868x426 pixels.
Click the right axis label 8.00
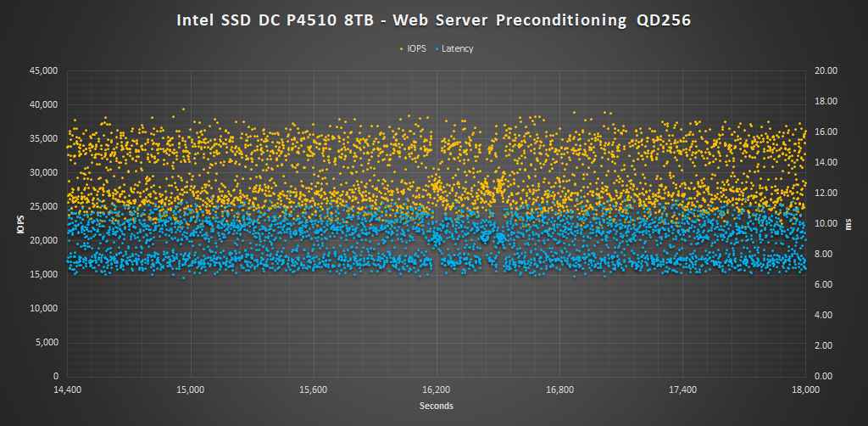(825, 255)
